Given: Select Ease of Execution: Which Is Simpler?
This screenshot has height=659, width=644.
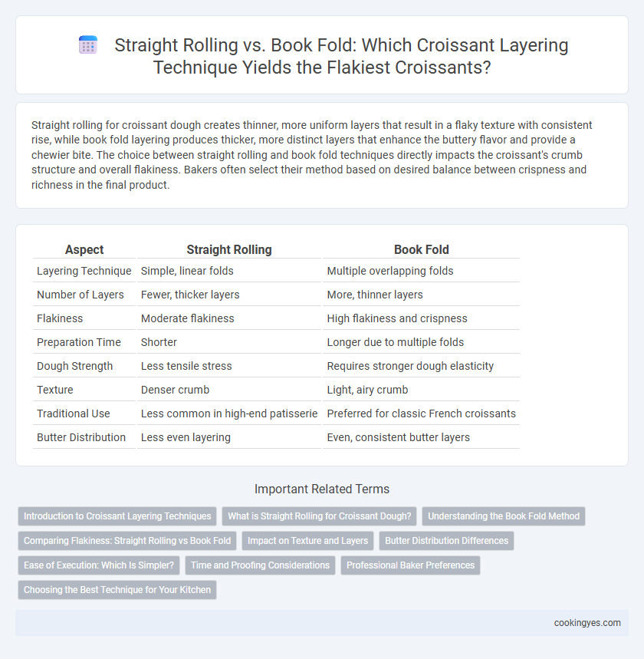Looking at the screenshot, I should [x=99, y=565].
